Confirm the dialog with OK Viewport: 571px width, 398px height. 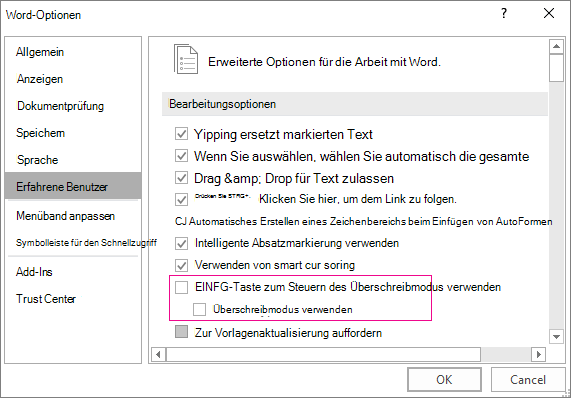pyautogui.click(x=444, y=379)
